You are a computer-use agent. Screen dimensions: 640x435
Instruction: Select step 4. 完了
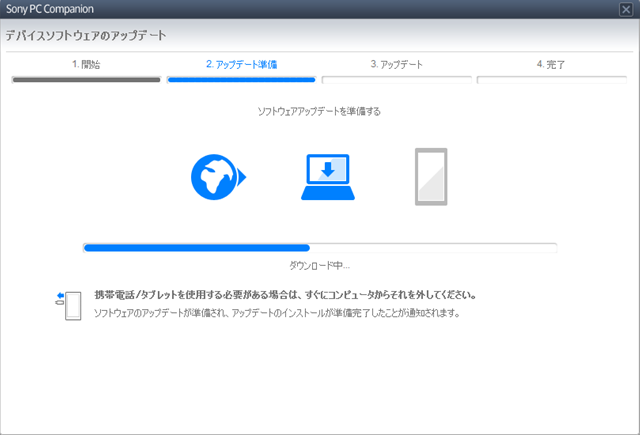[x=551, y=64]
